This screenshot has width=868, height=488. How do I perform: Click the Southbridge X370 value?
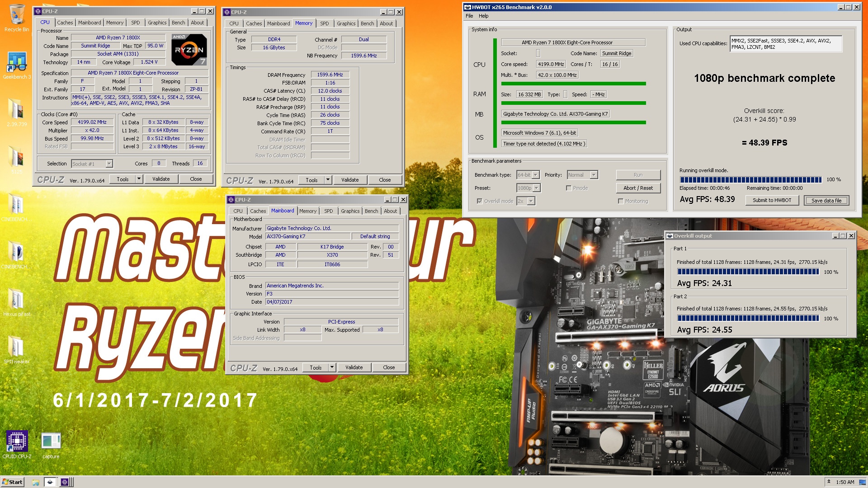coord(332,255)
